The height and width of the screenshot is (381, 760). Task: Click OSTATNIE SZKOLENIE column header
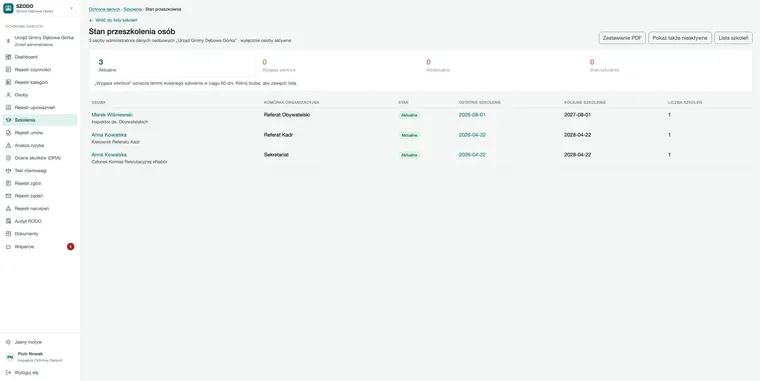point(480,102)
